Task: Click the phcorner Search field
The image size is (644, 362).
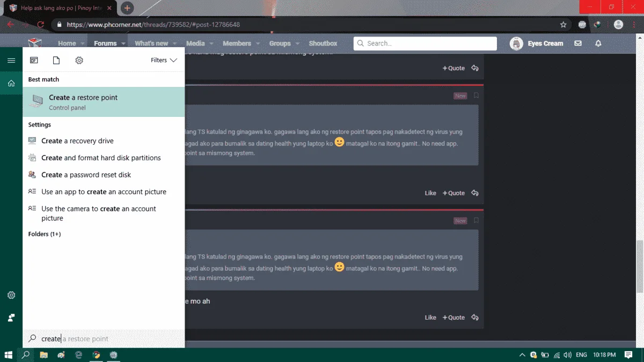Action: (x=425, y=43)
